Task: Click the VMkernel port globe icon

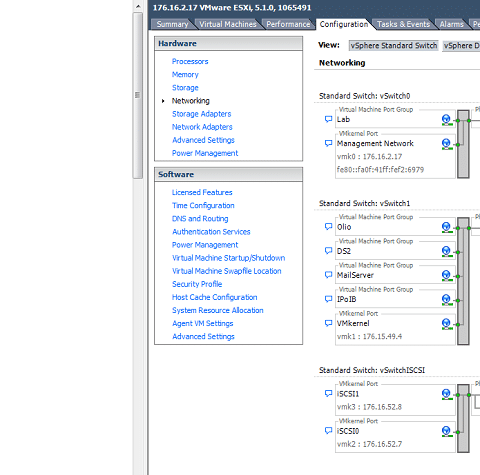Action: tap(447, 324)
